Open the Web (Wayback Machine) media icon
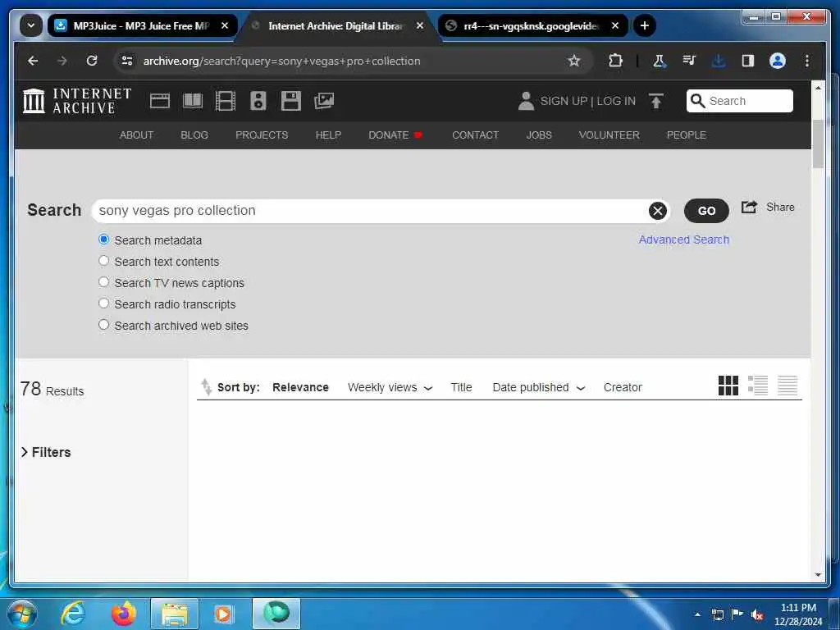840x630 pixels. pyautogui.click(x=160, y=101)
